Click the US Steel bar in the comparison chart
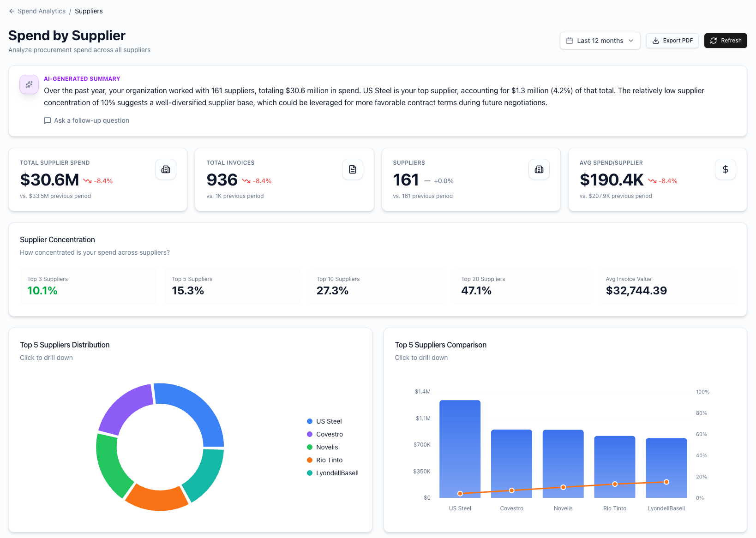The image size is (756, 538). [460, 448]
